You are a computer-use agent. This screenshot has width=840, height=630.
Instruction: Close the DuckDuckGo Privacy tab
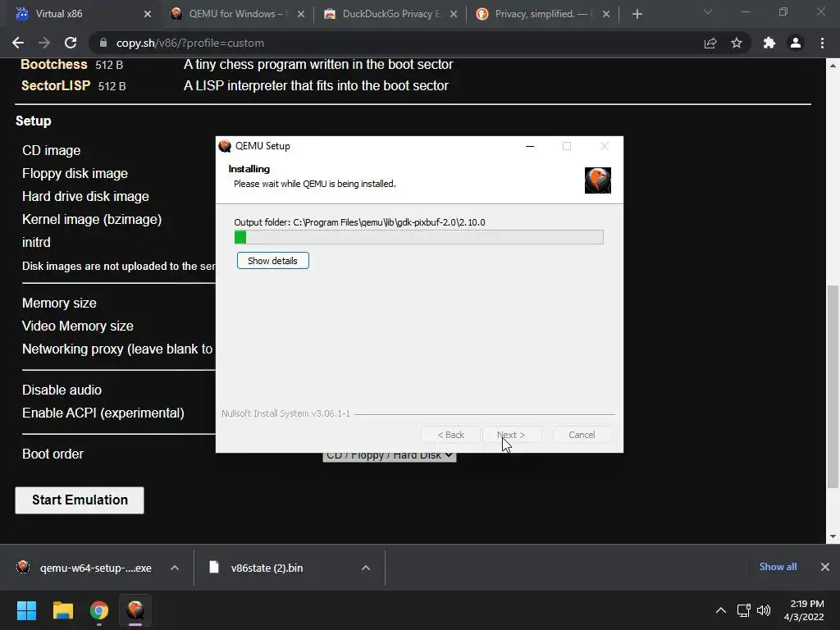454,14
